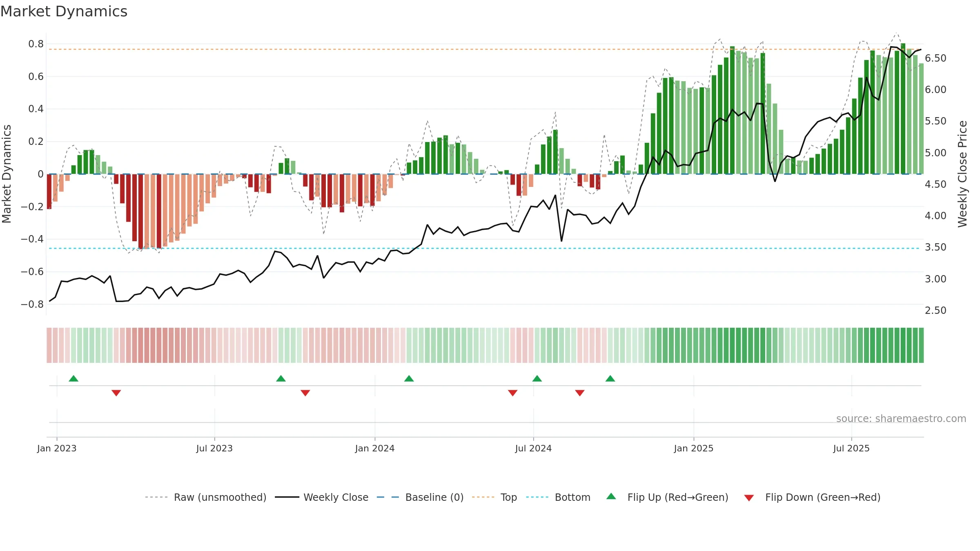Toggle Flip Up (Red→Green) legend entry
This screenshot has height=551, width=980.
pos(668,497)
